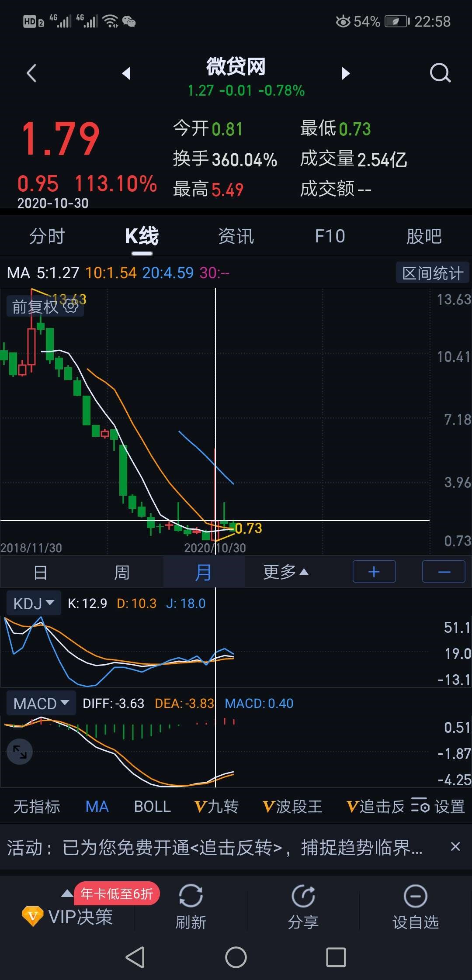
Task: Tap the DEA:-3.83 reading
Action: tap(184, 703)
